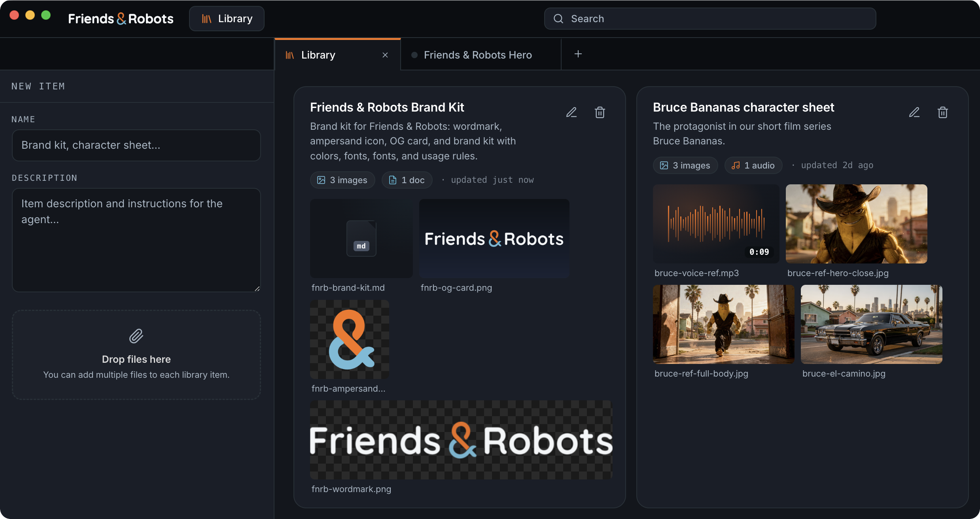Select the Library tab
The image size is (980, 519).
[x=337, y=55]
